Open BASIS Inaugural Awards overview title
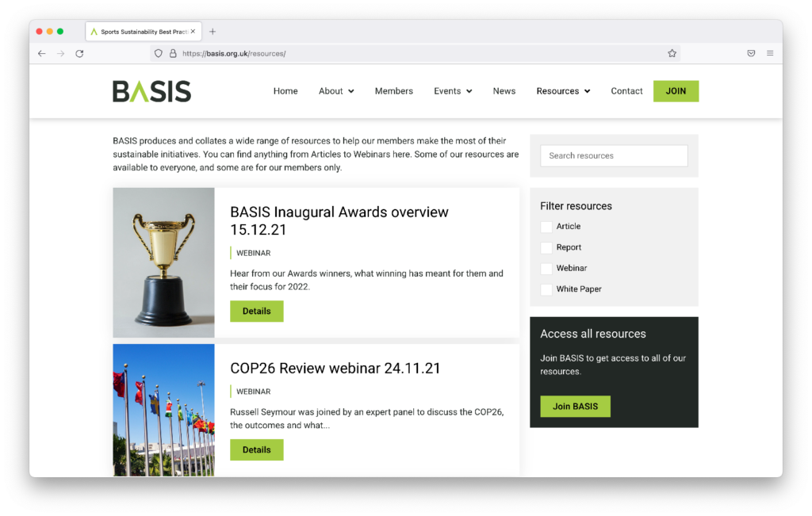Viewport: 812px width, 516px height. 339,220
